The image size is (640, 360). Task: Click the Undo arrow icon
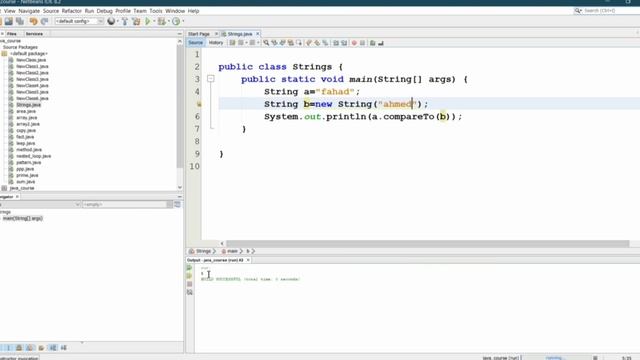click(33, 21)
